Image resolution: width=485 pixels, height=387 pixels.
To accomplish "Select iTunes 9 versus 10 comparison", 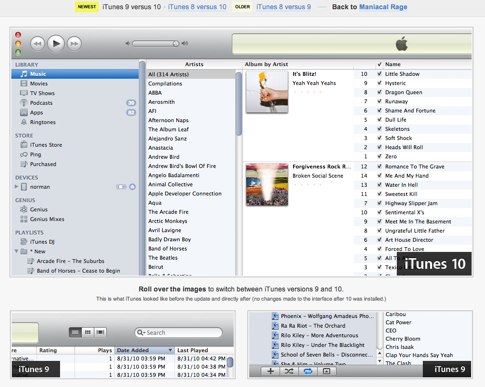I will pos(131,7).
